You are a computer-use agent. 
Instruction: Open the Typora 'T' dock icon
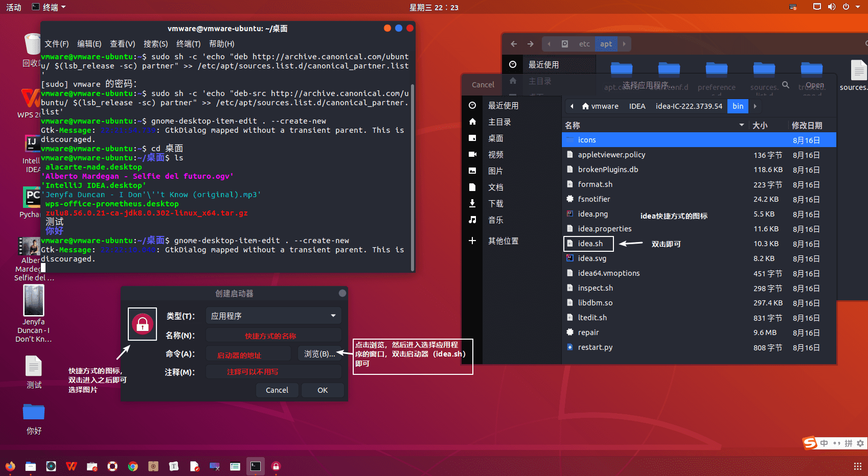click(x=174, y=466)
